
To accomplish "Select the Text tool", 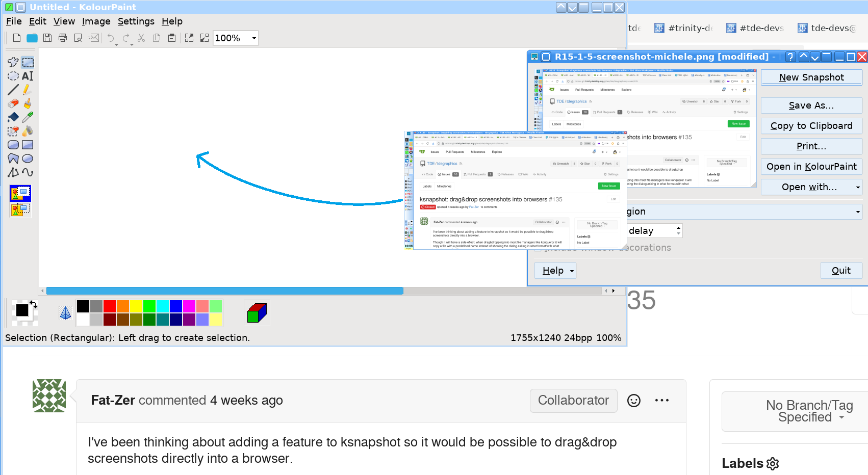I will 28,76.
